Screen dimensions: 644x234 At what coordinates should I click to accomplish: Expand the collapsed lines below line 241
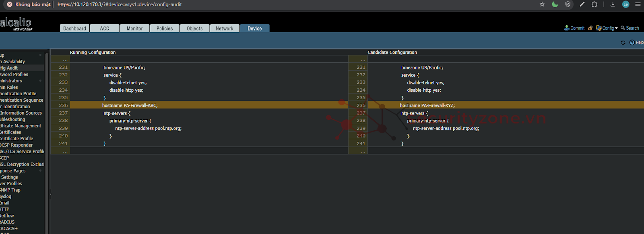pyautogui.click(x=65, y=151)
